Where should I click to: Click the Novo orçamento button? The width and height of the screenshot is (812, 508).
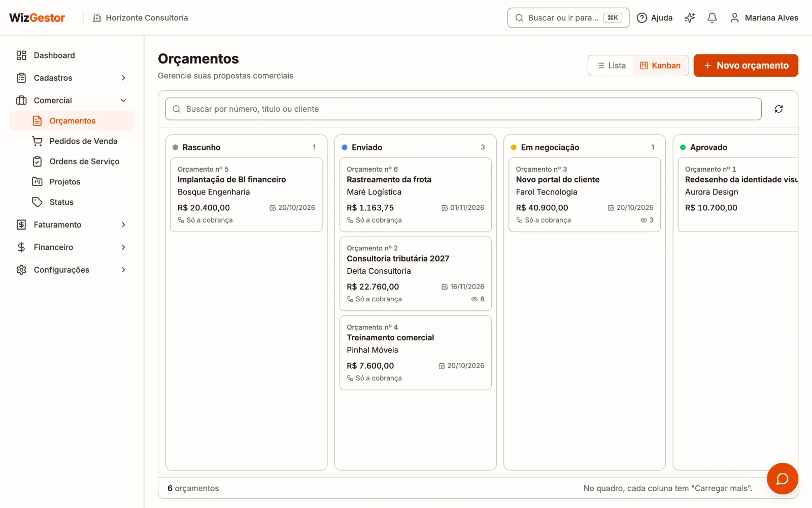(746, 66)
